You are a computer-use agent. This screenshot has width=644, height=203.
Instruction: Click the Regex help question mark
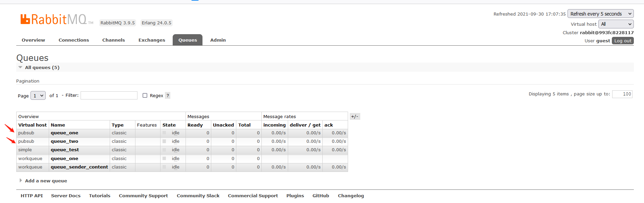click(x=168, y=96)
